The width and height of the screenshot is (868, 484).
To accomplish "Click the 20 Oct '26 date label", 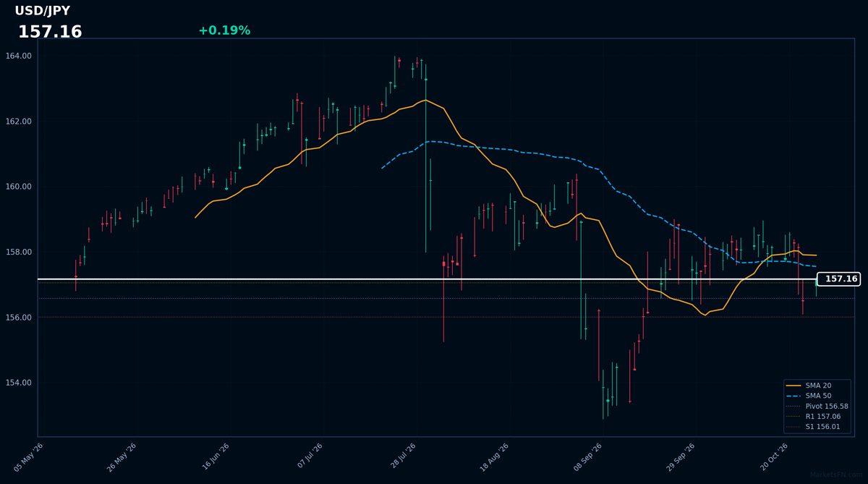I will [773, 457].
